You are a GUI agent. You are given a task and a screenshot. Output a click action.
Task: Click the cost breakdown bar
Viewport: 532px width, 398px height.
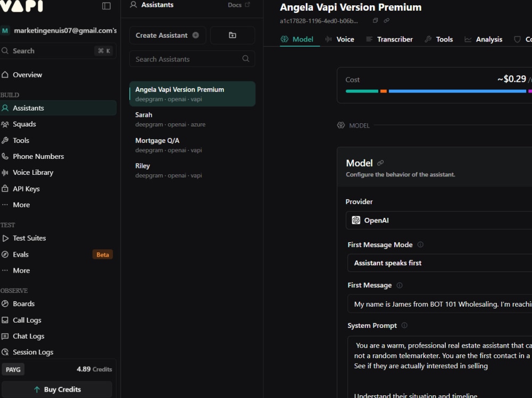coord(439,91)
